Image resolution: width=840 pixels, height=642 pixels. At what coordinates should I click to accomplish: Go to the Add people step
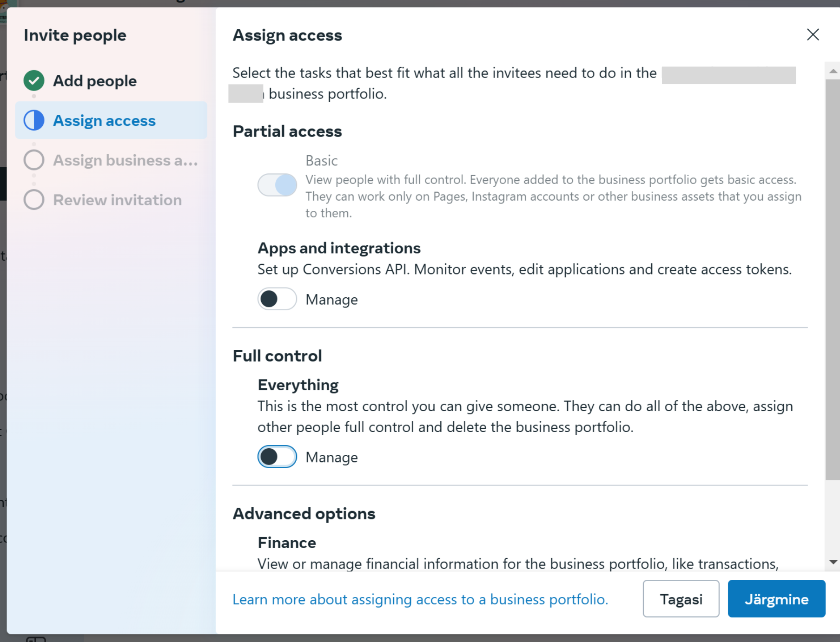click(95, 81)
